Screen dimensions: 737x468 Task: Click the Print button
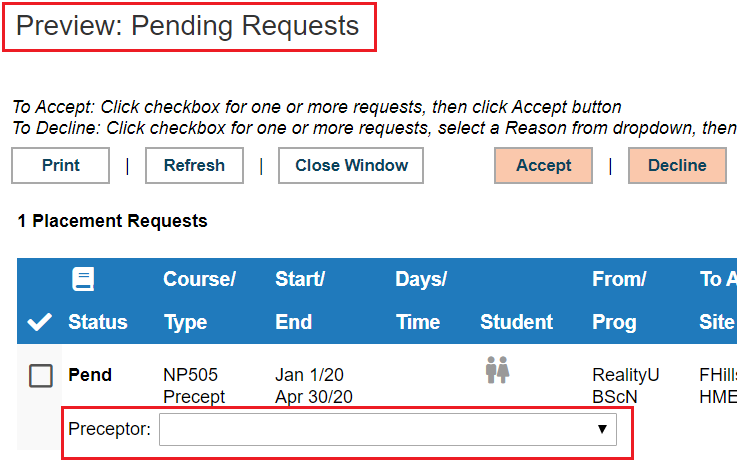pos(61,165)
